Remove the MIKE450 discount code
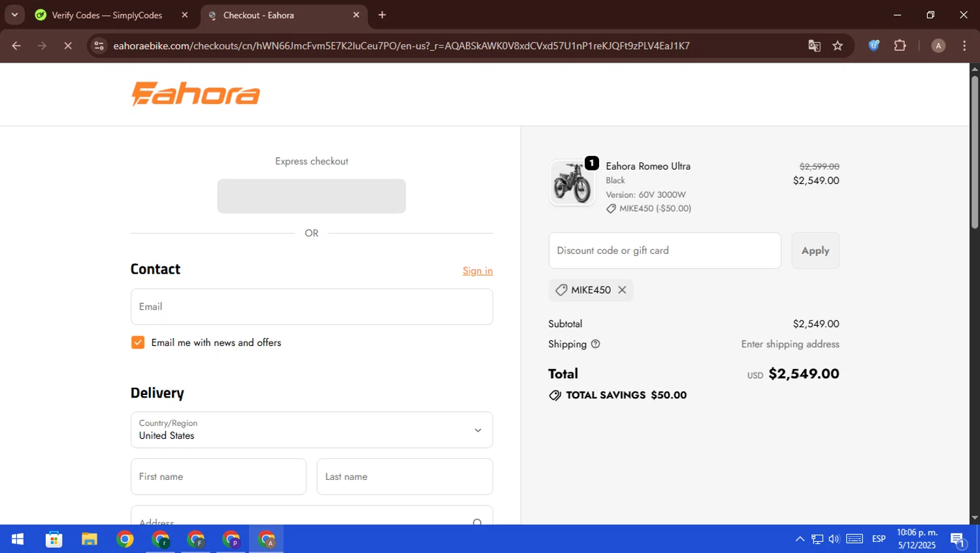This screenshot has width=980, height=553. [x=622, y=290]
